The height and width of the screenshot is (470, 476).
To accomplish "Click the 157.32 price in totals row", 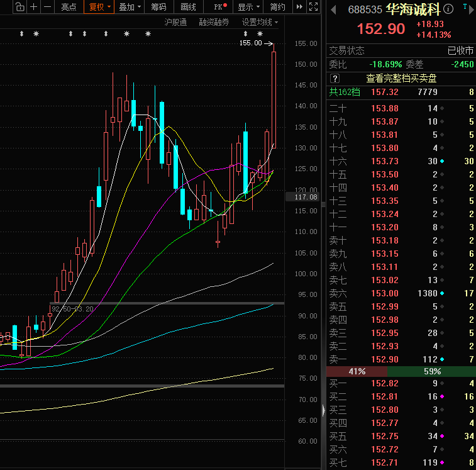I will click(385, 92).
